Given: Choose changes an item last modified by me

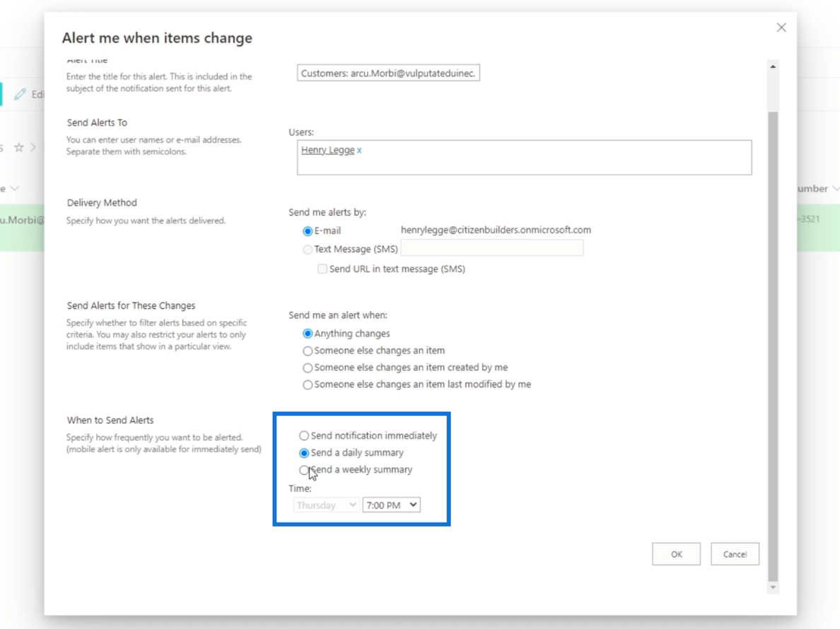Looking at the screenshot, I should (308, 385).
